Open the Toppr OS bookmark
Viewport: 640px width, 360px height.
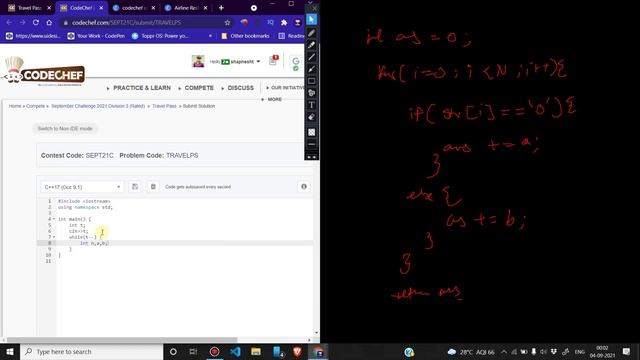tap(160, 36)
